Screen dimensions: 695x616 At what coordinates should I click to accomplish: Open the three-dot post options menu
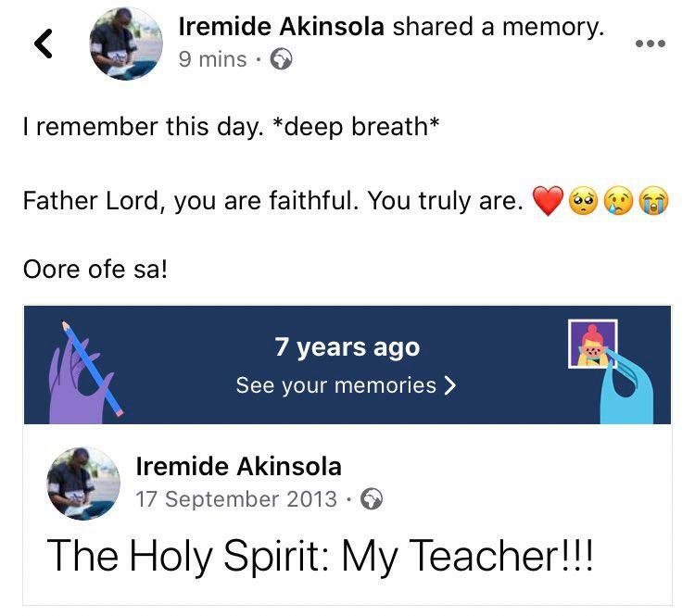pos(650,44)
